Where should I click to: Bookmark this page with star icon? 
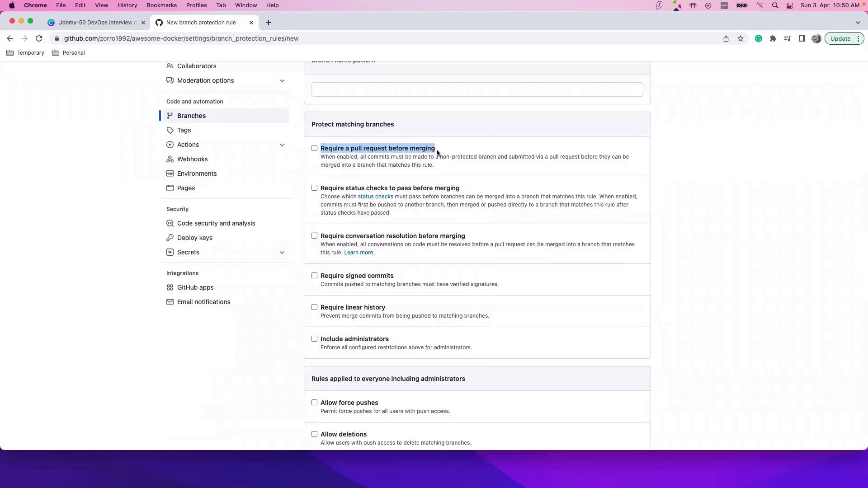click(741, 38)
